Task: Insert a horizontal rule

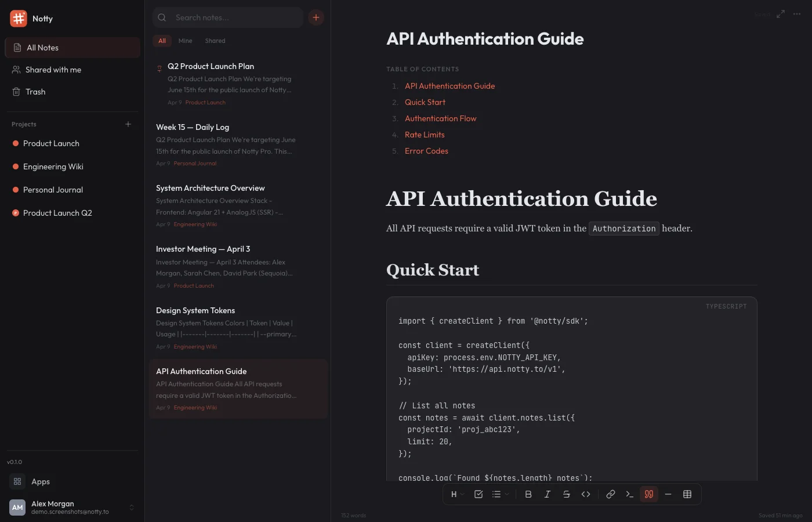Action: pyautogui.click(x=668, y=494)
